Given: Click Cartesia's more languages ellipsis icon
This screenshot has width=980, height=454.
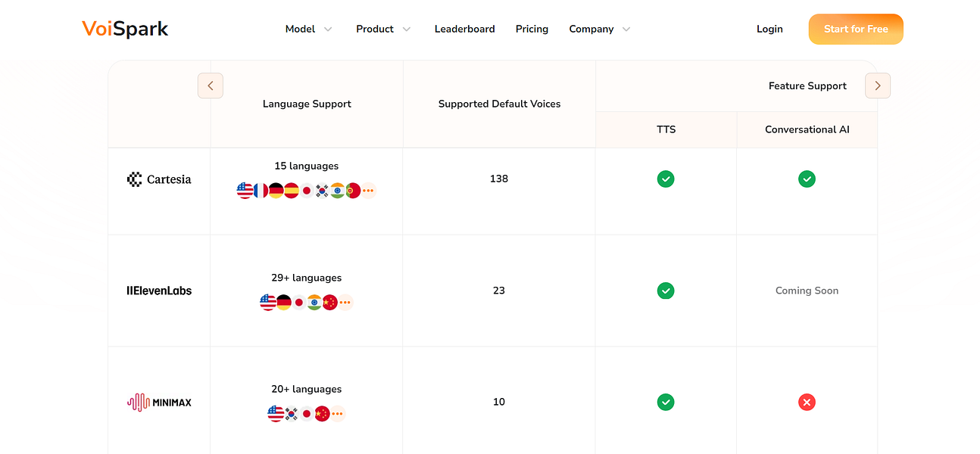Looking at the screenshot, I should click(368, 191).
